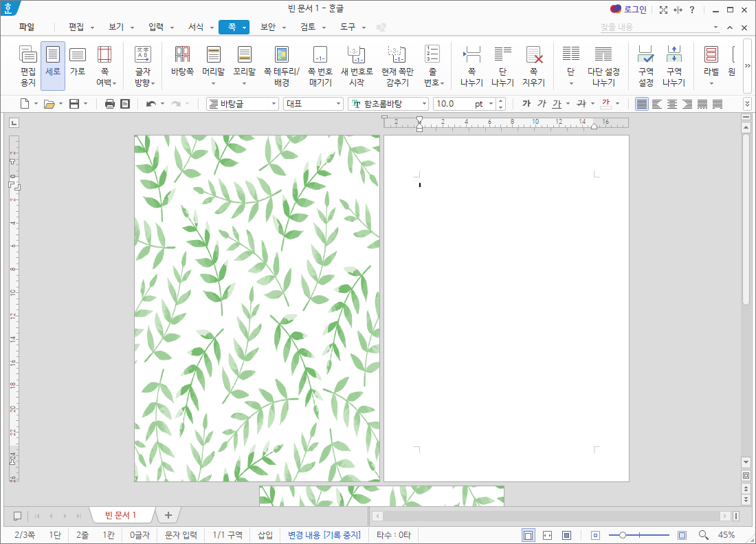
Task: Click 변경 내용 [기록 중지] status
Action: click(x=324, y=535)
